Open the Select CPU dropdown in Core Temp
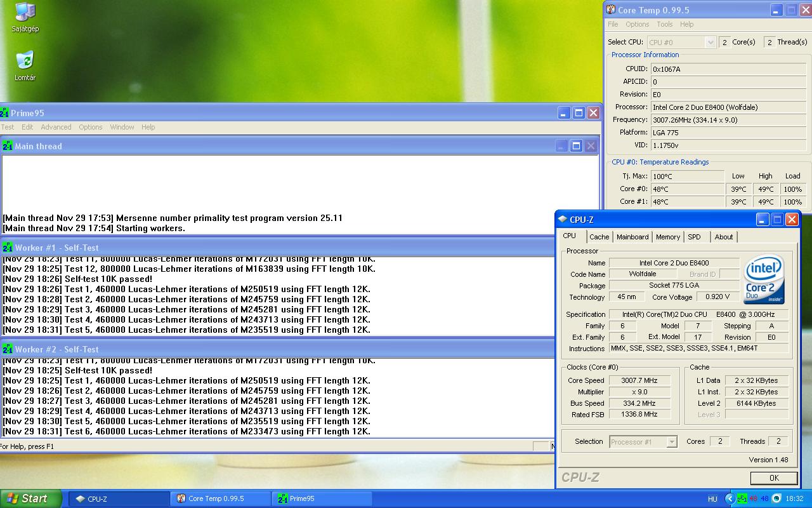The width and height of the screenshot is (812, 508). (x=681, y=42)
